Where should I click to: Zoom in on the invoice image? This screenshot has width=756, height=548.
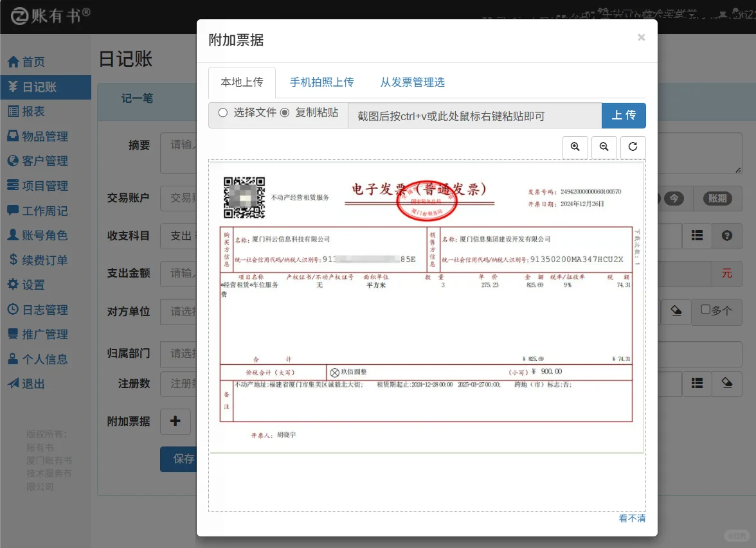tap(575, 147)
